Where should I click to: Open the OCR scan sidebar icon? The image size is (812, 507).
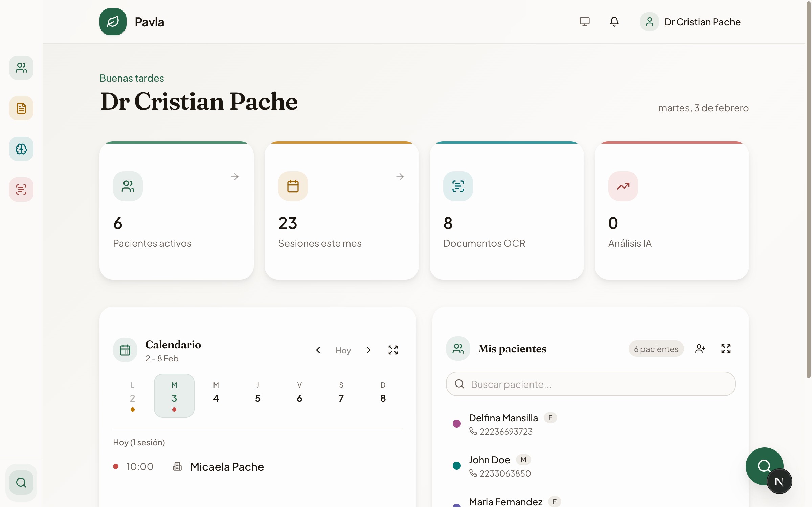pyautogui.click(x=21, y=190)
